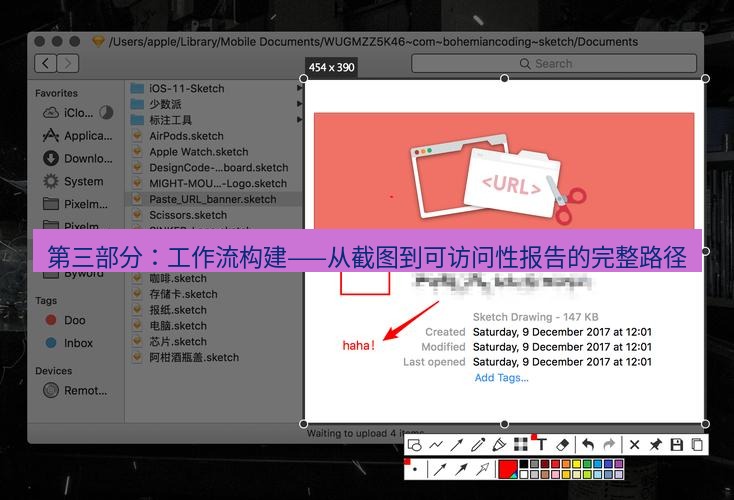Expand the iOS-11-Sketch folder arrow
This screenshot has width=734, height=500.
(x=299, y=88)
